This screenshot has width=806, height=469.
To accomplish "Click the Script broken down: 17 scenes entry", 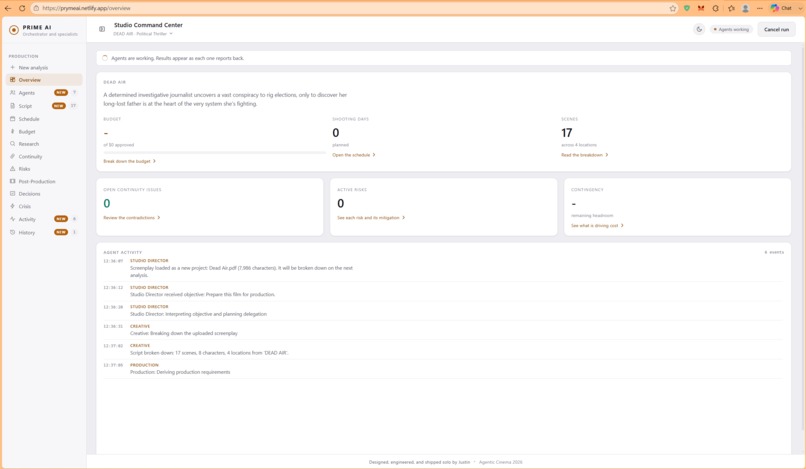I will coord(209,353).
